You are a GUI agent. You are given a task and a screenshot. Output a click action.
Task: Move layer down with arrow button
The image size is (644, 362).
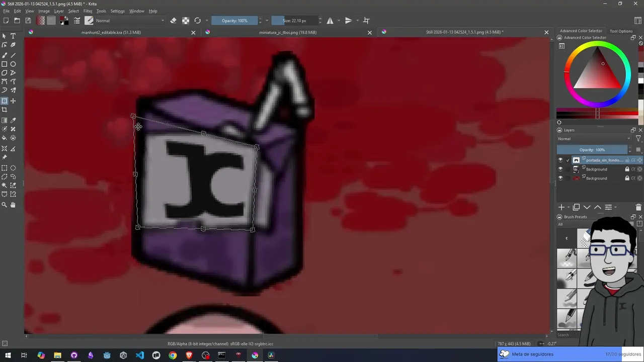pyautogui.click(x=587, y=207)
